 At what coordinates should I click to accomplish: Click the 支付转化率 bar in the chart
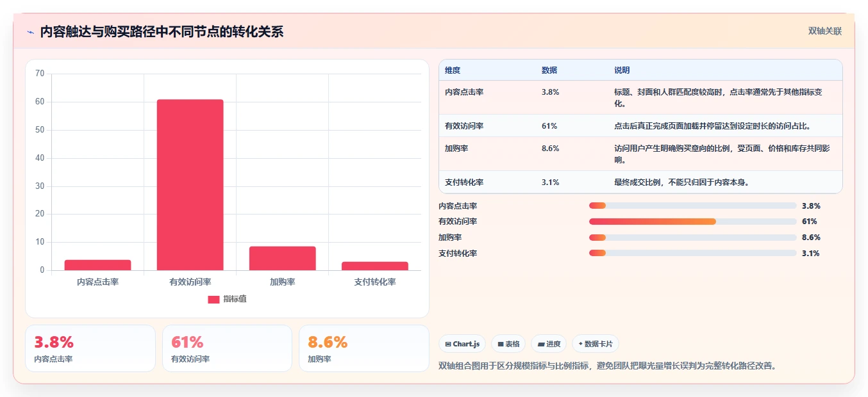click(x=375, y=266)
